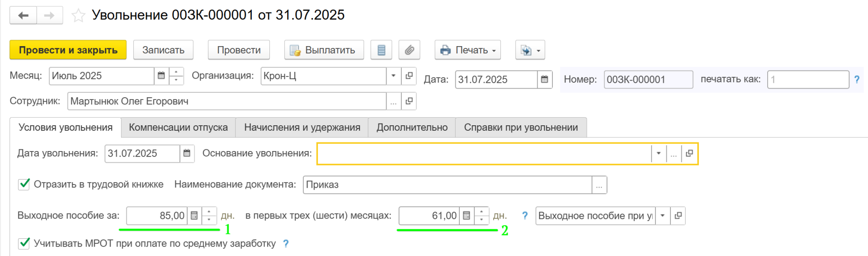Click the печатать как input field
The height and width of the screenshot is (256, 868).
[808, 80]
